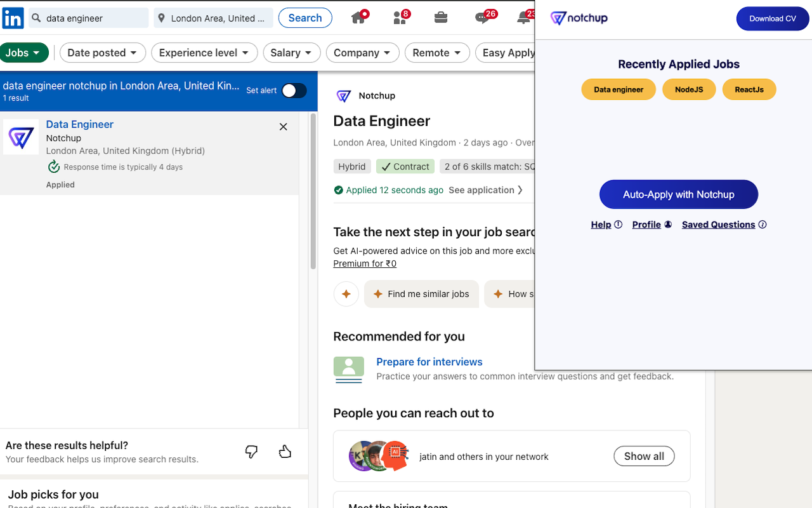
Task: Go to the Home feed icon
Action: (x=359, y=18)
